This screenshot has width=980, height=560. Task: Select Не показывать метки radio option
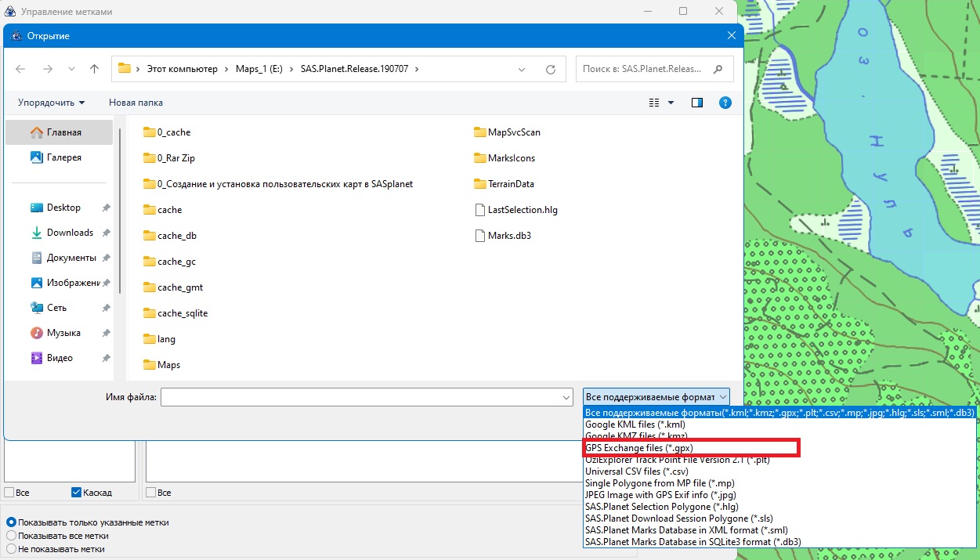click(x=11, y=549)
